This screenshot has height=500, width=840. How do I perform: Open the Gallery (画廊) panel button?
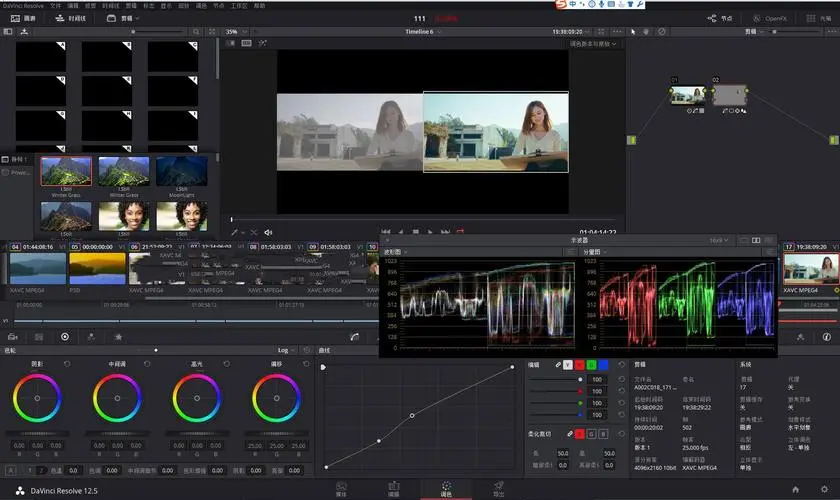click(23, 18)
